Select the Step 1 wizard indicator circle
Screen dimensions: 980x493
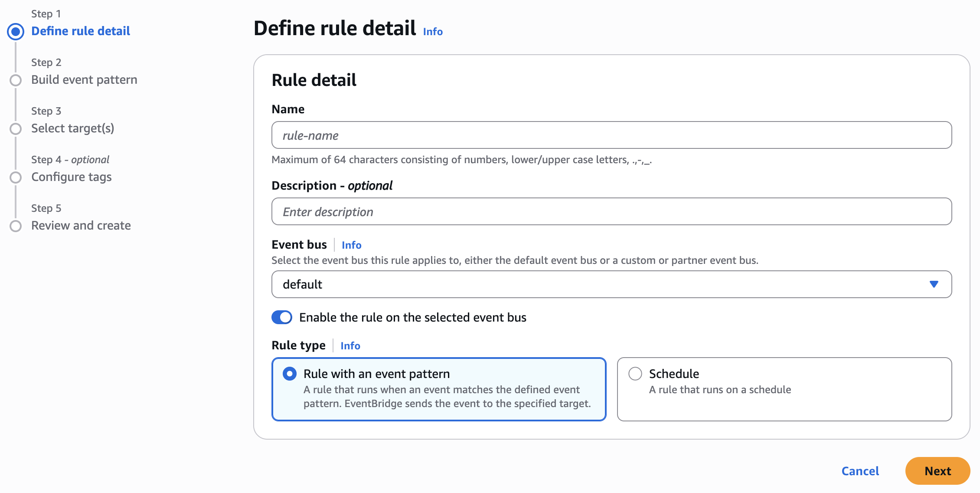tap(16, 31)
